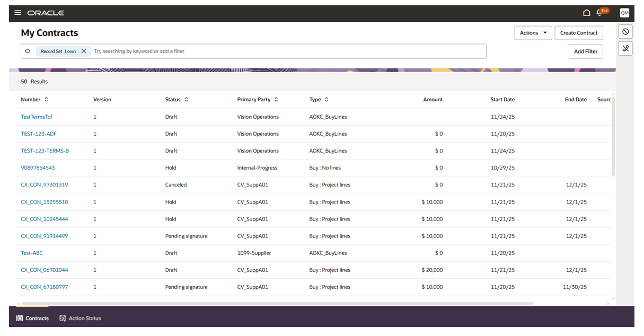The width and height of the screenshot is (644, 336).
Task: Click the Canceled status cell
Action: click(x=176, y=185)
